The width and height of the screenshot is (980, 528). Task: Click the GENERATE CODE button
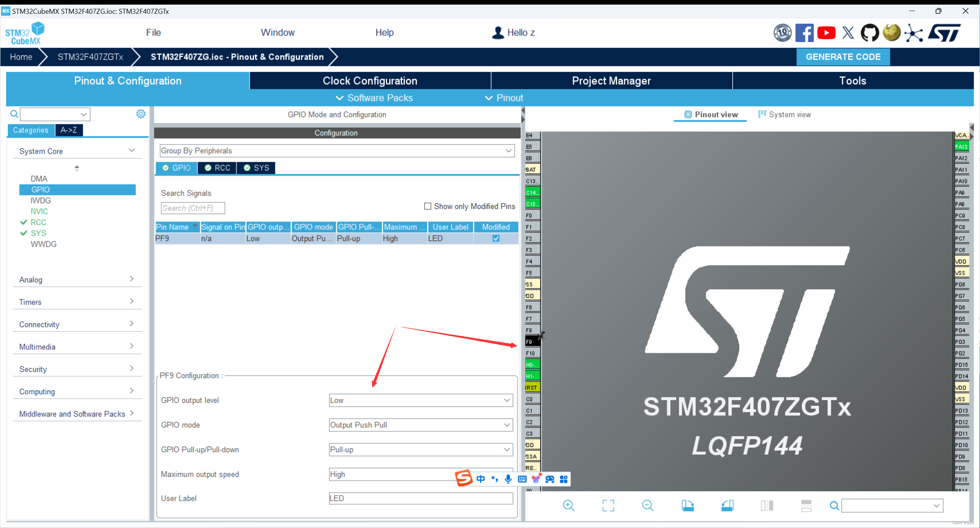pyautogui.click(x=843, y=57)
